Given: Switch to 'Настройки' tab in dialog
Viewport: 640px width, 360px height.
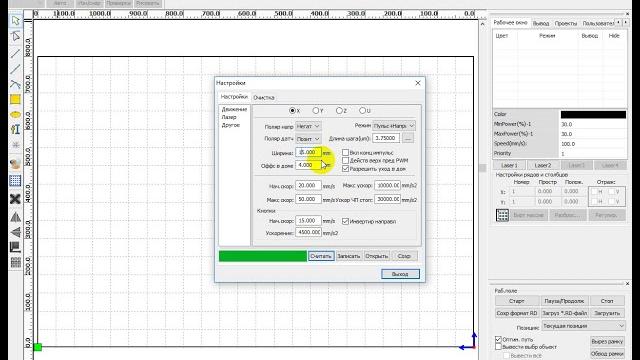Looking at the screenshot, I should pos(234,97).
